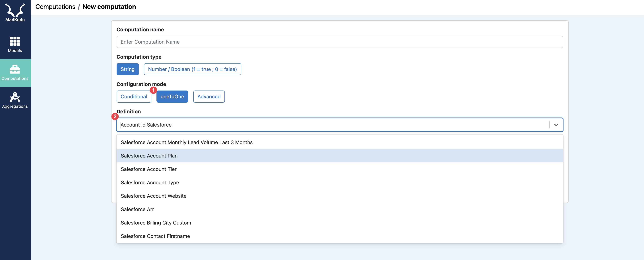The height and width of the screenshot is (260, 644).
Task: Pick Salesforce Billing City Custom option
Action: 340,223
